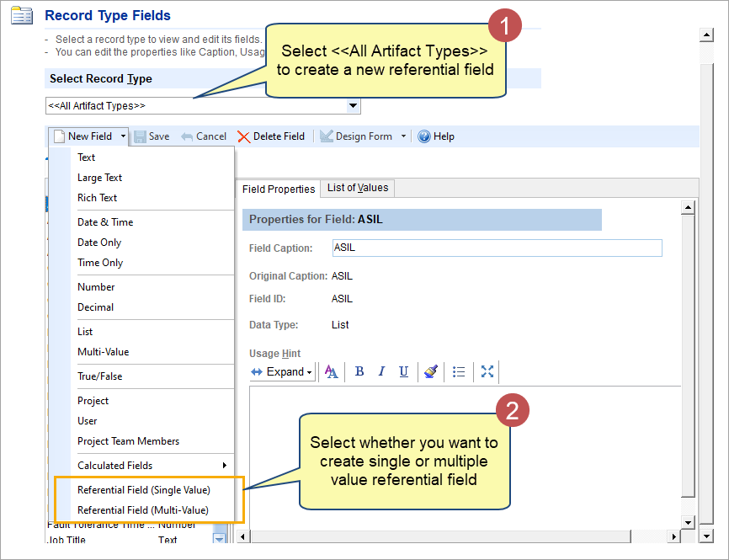729x560 pixels.
Task: Click the Design Form icon
Action: (327, 136)
